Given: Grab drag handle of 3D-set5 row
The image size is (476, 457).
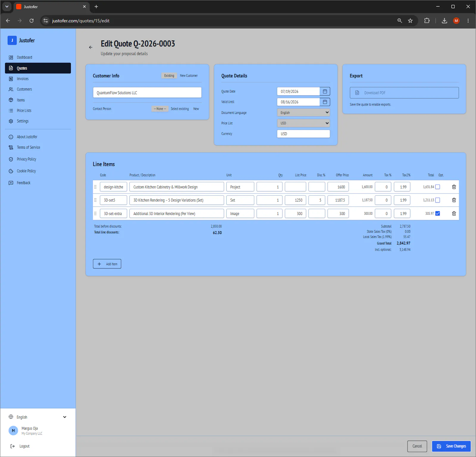Looking at the screenshot, I should [95, 200].
